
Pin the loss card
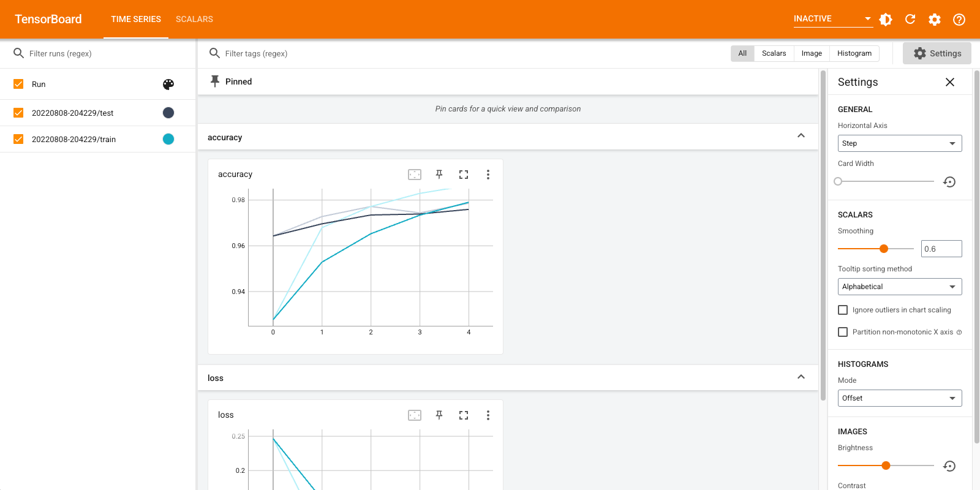pyautogui.click(x=439, y=415)
